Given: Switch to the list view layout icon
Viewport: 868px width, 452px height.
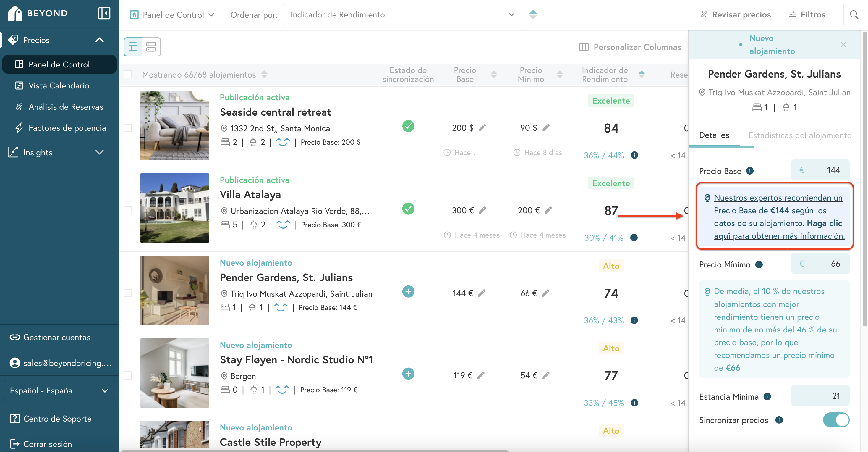Looking at the screenshot, I should click(x=151, y=47).
